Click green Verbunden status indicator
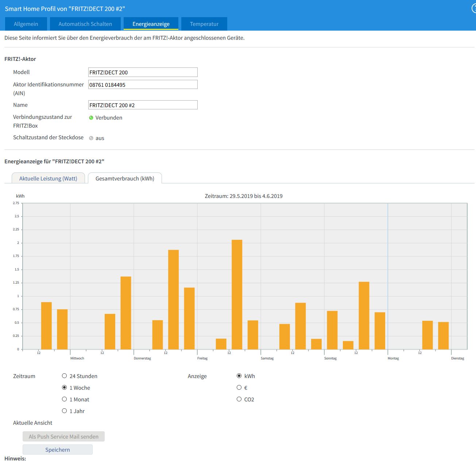 point(91,117)
